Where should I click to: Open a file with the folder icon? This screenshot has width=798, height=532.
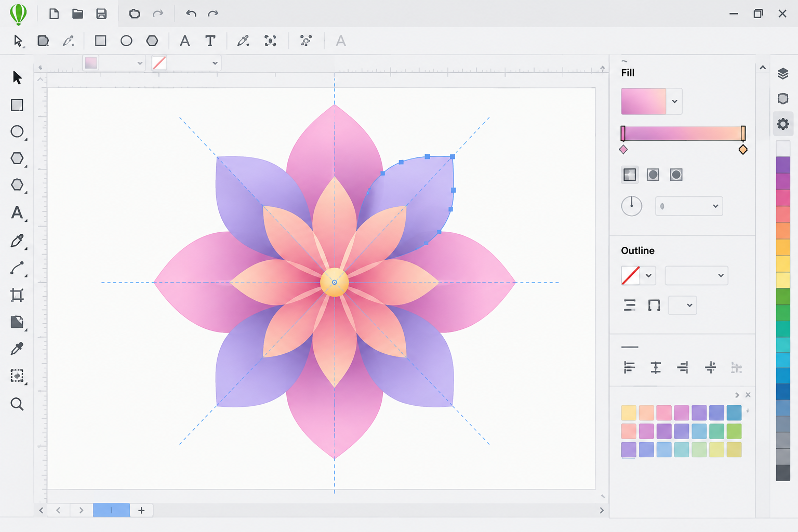pos(77,14)
